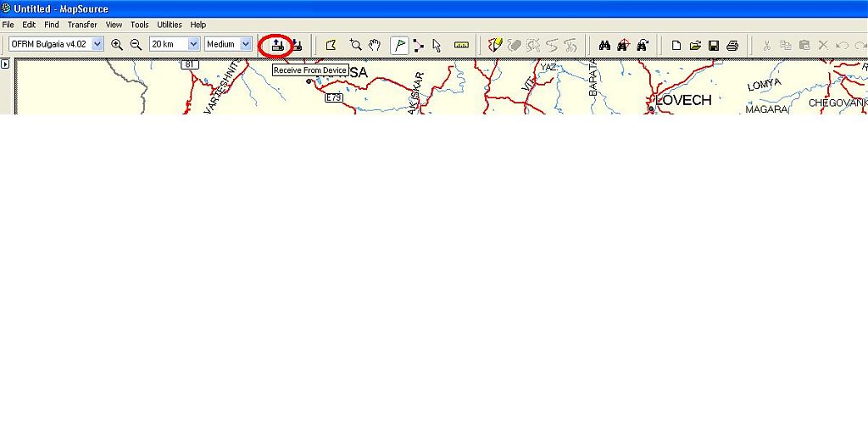Click the Cut scissors icon

pyautogui.click(x=766, y=46)
